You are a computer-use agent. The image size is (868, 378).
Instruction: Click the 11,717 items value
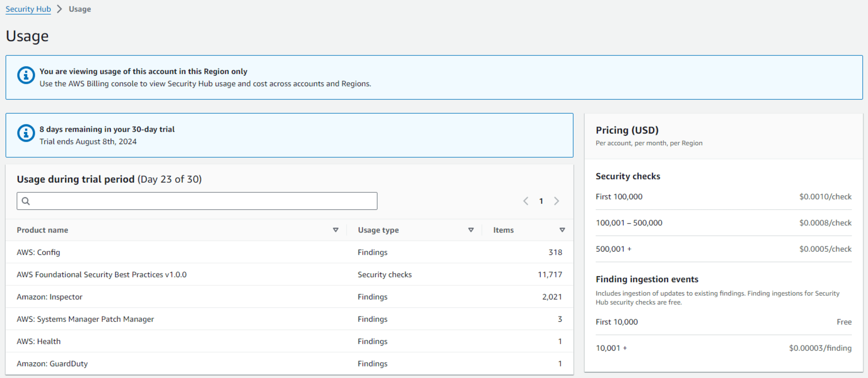(x=550, y=274)
